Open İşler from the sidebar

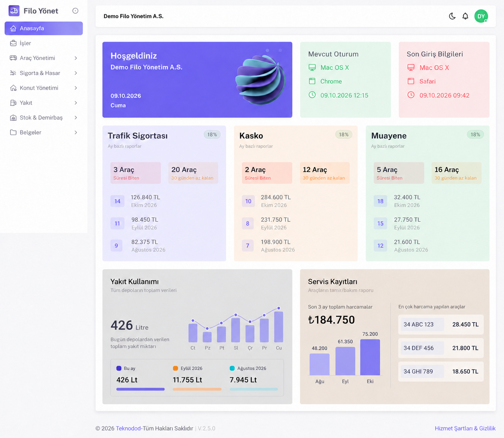pyautogui.click(x=43, y=43)
